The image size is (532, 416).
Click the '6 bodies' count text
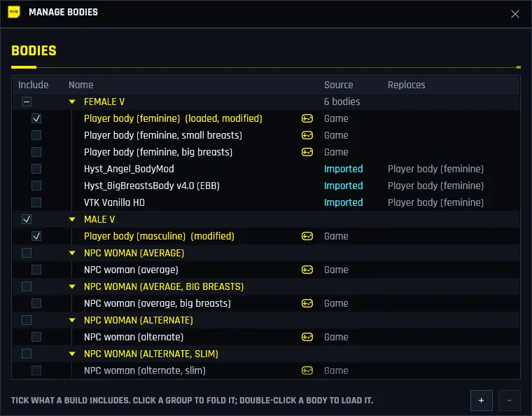[x=342, y=102]
